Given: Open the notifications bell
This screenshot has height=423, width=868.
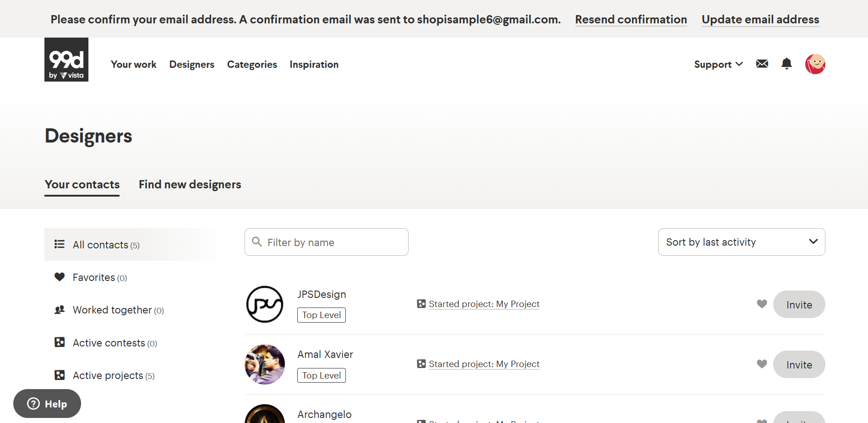Looking at the screenshot, I should click(x=786, y=64).
